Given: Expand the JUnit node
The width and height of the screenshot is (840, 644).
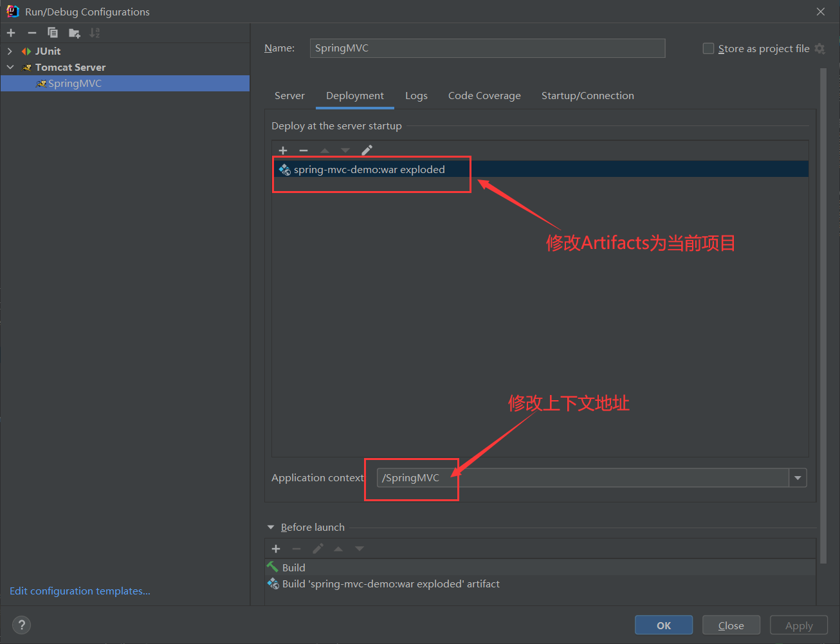Looking at the screenshot, I should [10, 51].
